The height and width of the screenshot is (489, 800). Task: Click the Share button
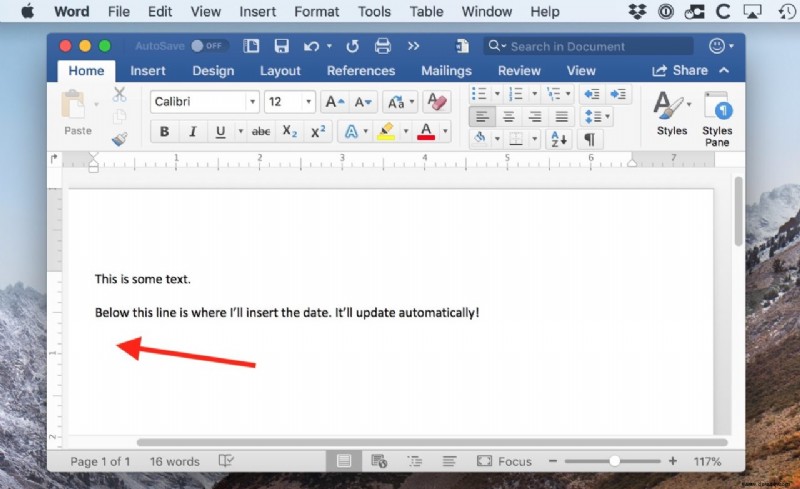tap(680, 70)
